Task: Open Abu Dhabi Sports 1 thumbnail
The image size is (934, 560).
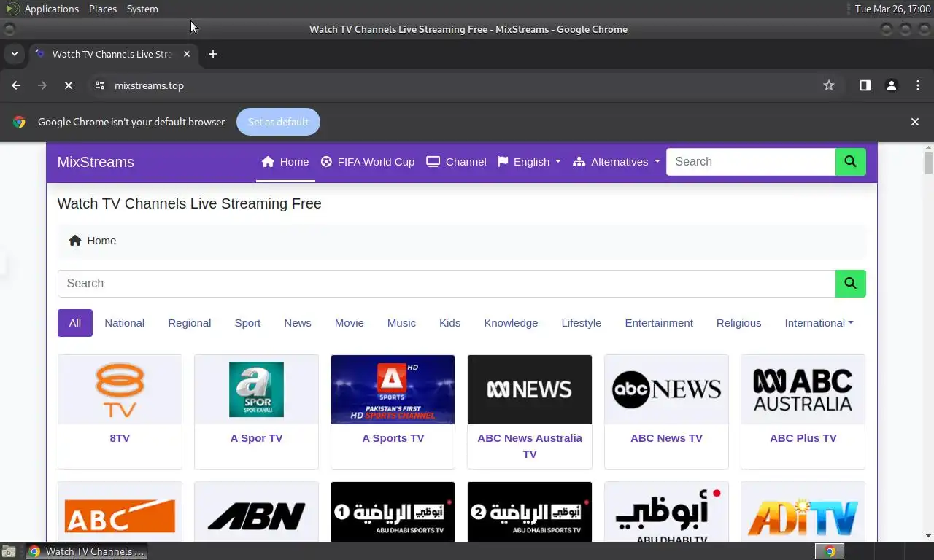Action: [x=393, y=512]
